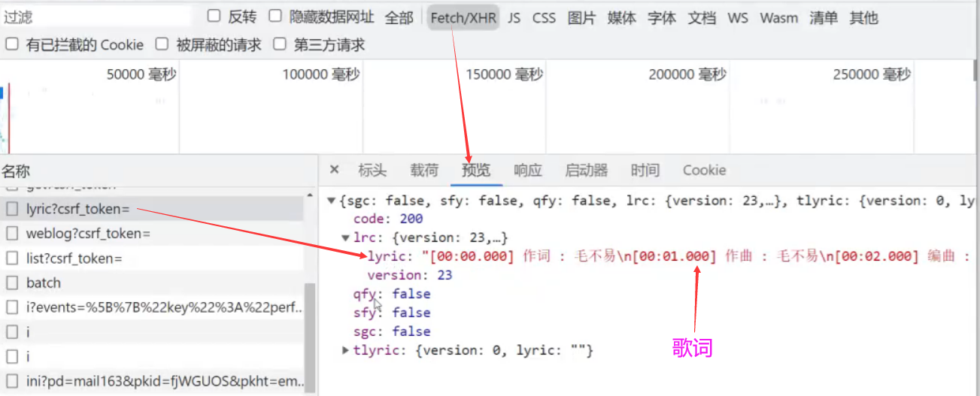Filter requests by 文档
980x396 pixels.
pyautogui.click(x=702, y=17)
